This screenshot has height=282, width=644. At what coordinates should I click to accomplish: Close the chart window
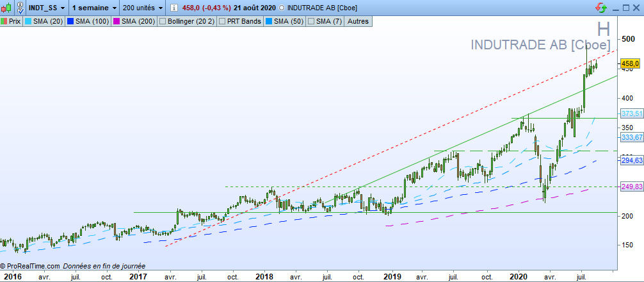pyautogui.click(x=638, y=8)
